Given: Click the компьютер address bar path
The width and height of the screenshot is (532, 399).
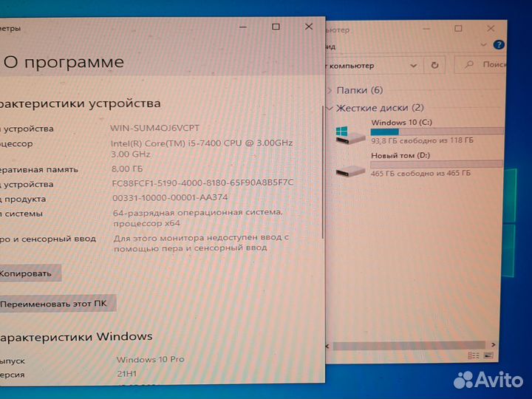Looking at the screenshot, I should pyautogui.click(x=352, y=66).
